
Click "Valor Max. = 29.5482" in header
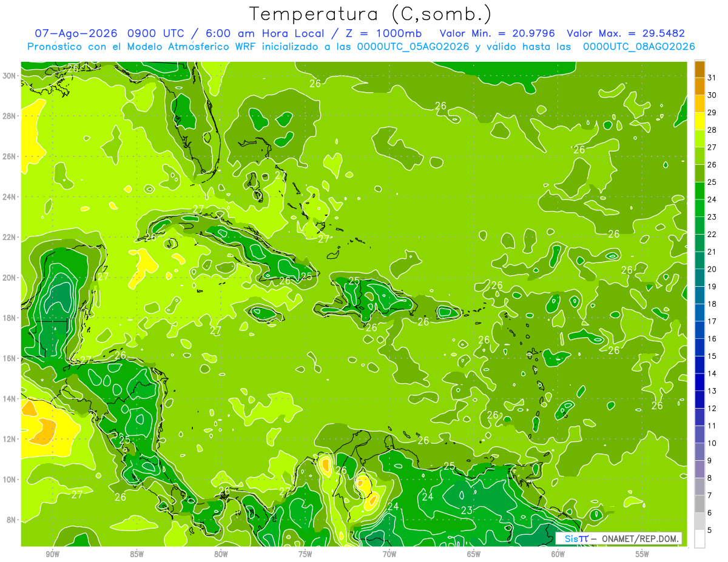coord(626,33)
